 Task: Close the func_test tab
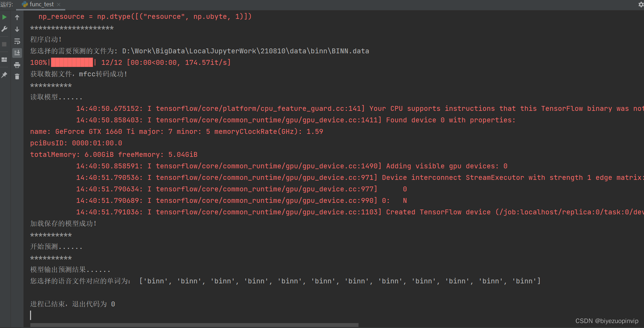(59, 5)
